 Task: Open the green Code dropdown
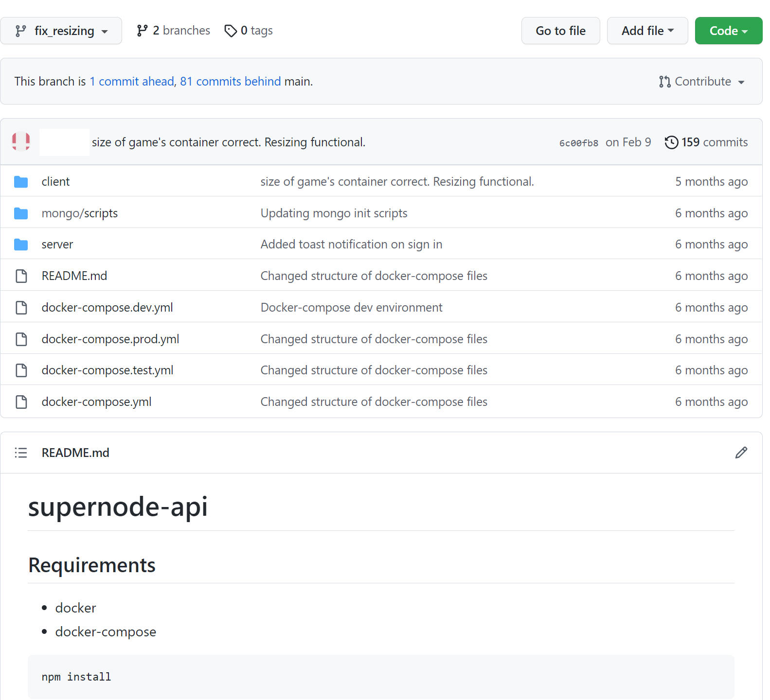coord(728,31)
